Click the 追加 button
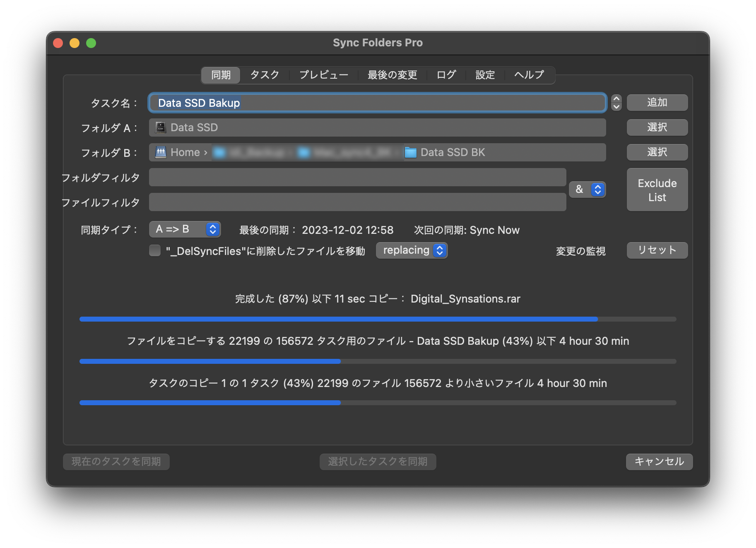756x548 pixels. tap(657, 102)
